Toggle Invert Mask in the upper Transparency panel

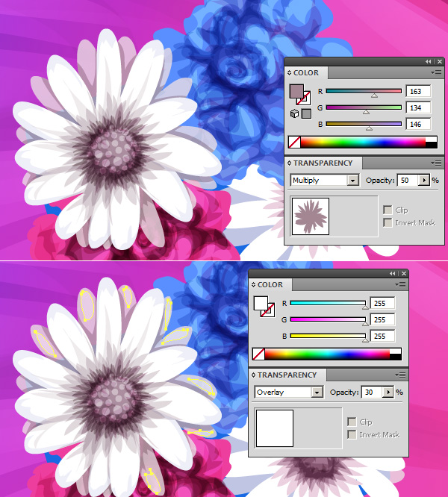(x=387, y=222)
